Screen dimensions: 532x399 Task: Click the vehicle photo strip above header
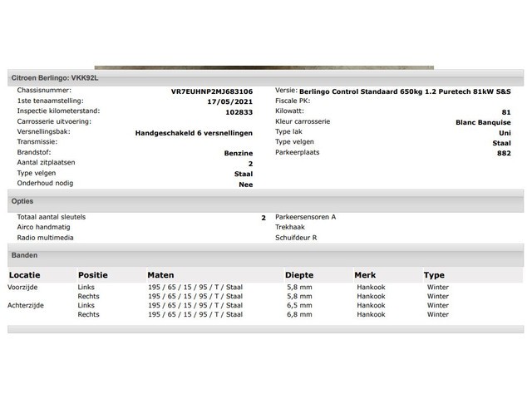(x=264, y=67)
